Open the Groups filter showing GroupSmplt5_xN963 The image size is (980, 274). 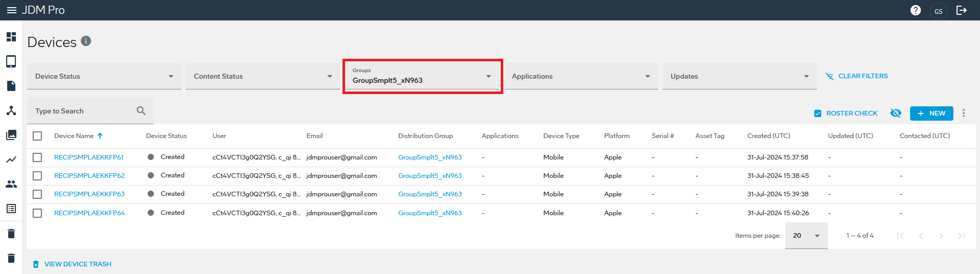point(422,76)
